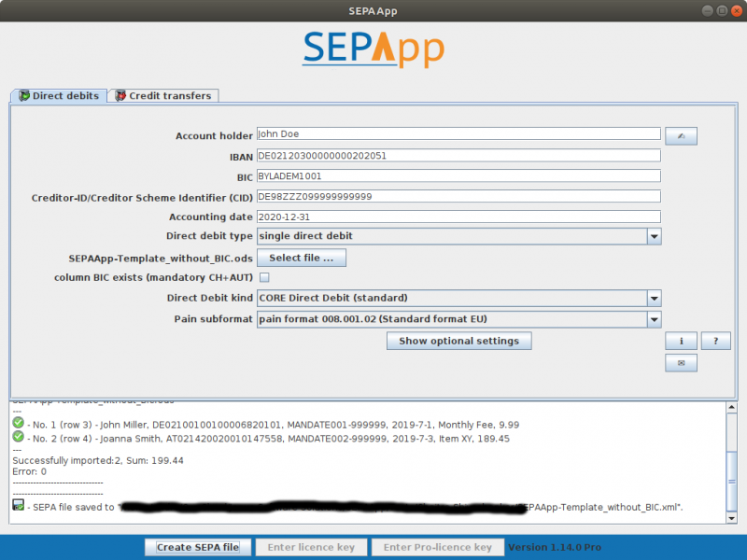Image resolution: width=747 pixels, height=560 pixels.
Task: Open the Direct debit type dropdown
Action: [x=654, y=236]
